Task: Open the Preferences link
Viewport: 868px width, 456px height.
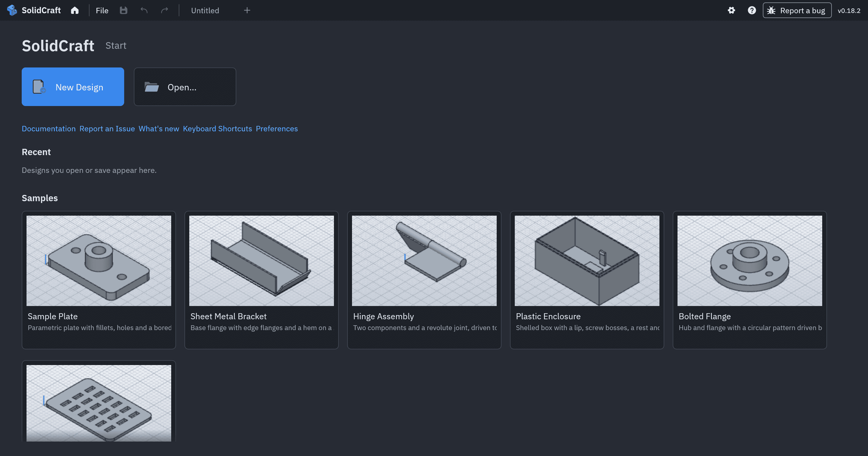Action: (277, 129)
